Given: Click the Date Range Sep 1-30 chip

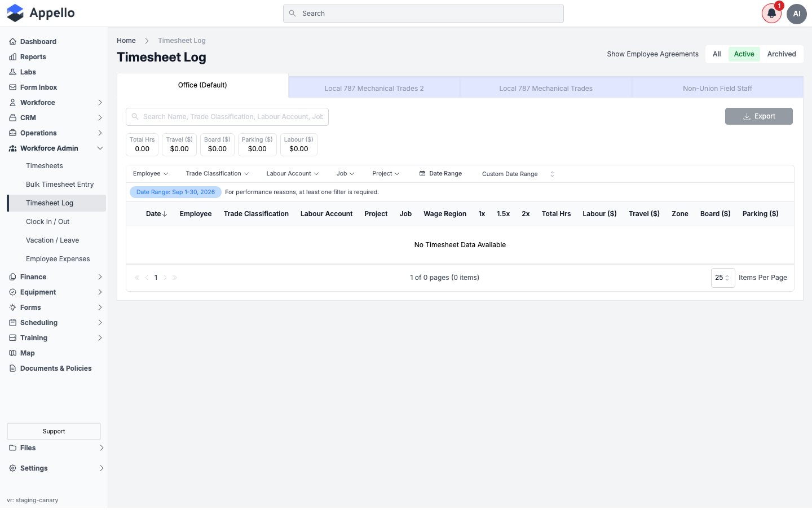Looking at the screenshot, I should tap(175, 192).
